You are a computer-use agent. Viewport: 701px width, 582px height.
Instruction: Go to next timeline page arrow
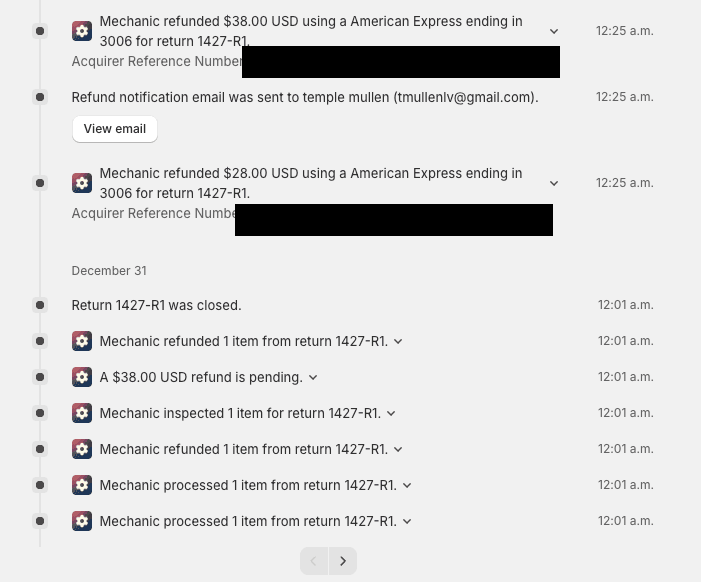(343, 561)
